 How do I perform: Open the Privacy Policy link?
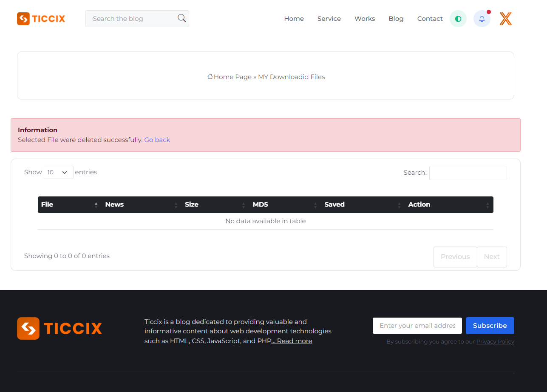point(495,342)
